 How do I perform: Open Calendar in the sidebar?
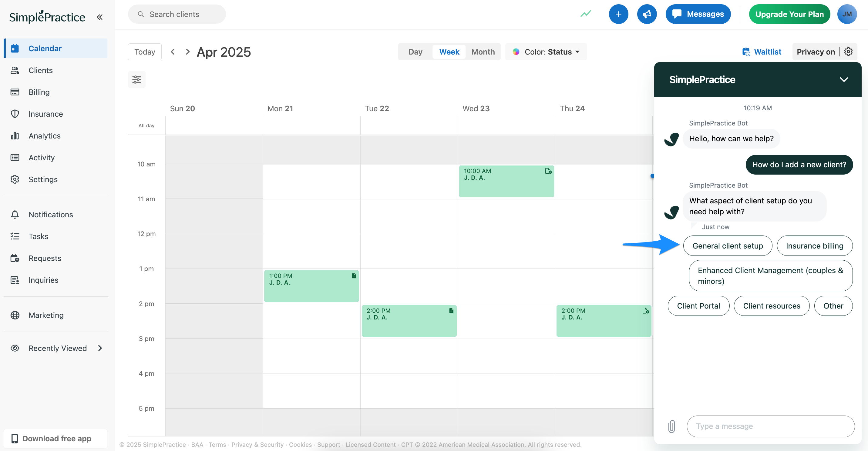(x=56, y=48)
